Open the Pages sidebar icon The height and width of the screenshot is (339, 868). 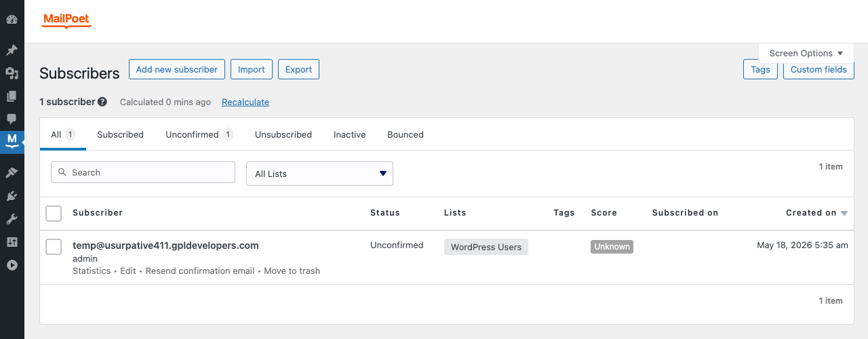[x=12, y=96]
